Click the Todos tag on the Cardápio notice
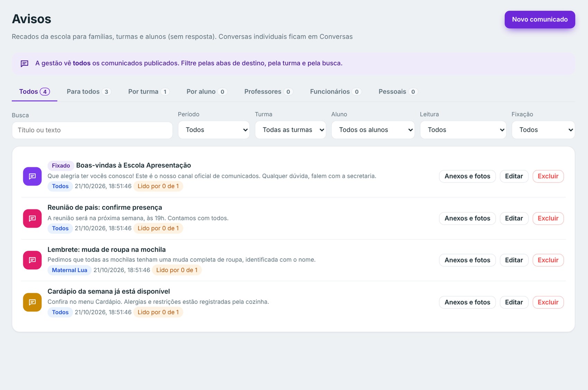This screenshot has width=588, height=390. pos(60,313)
